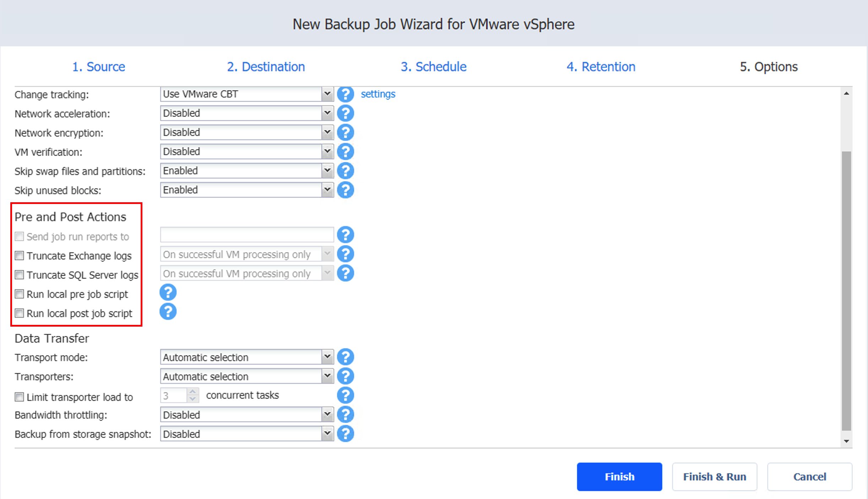Tick Limit transporter load to checkbox
This screenshot has height=499, width=868.
(19, 397)
